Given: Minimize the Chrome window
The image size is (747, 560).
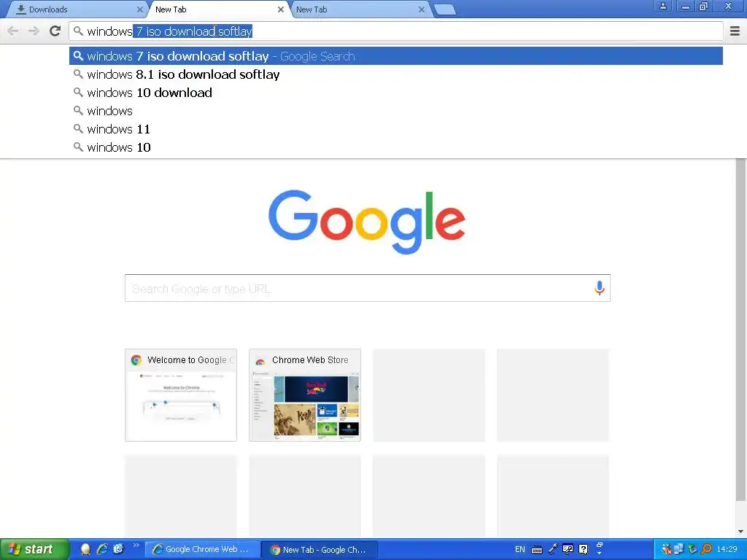Looking at the screenshot, I should point(686,6).
